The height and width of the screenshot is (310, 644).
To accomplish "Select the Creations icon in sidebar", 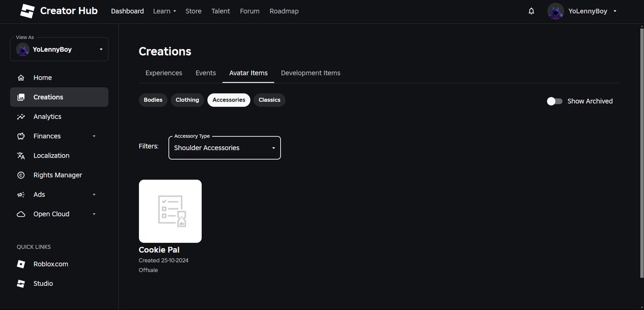I will point(20,96).
